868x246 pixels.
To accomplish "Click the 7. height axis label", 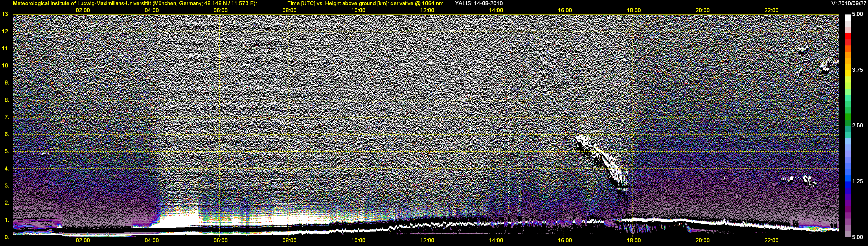I will pos(7,117).
